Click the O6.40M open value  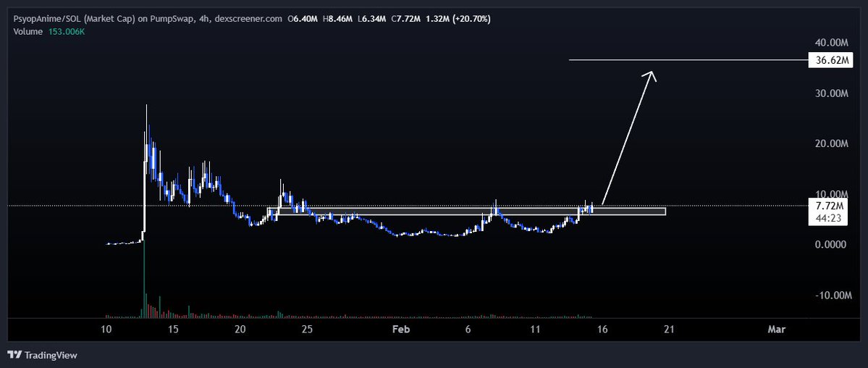coord(303,19)
